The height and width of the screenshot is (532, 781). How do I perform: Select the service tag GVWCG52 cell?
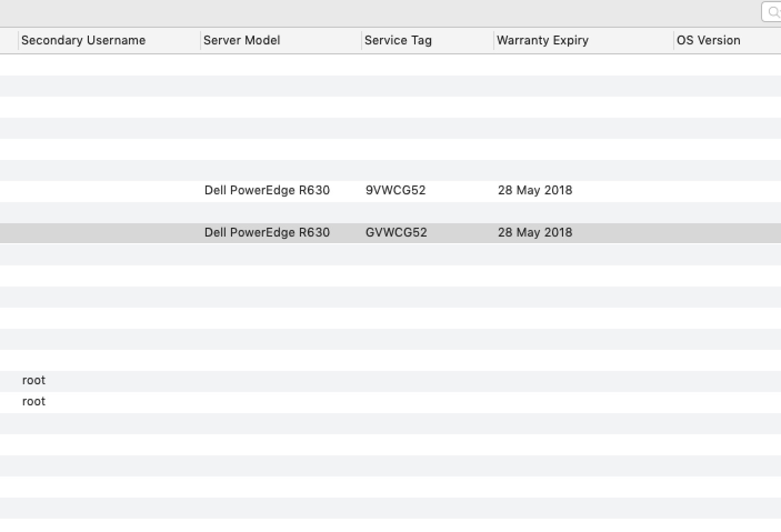tap(396, 233)
